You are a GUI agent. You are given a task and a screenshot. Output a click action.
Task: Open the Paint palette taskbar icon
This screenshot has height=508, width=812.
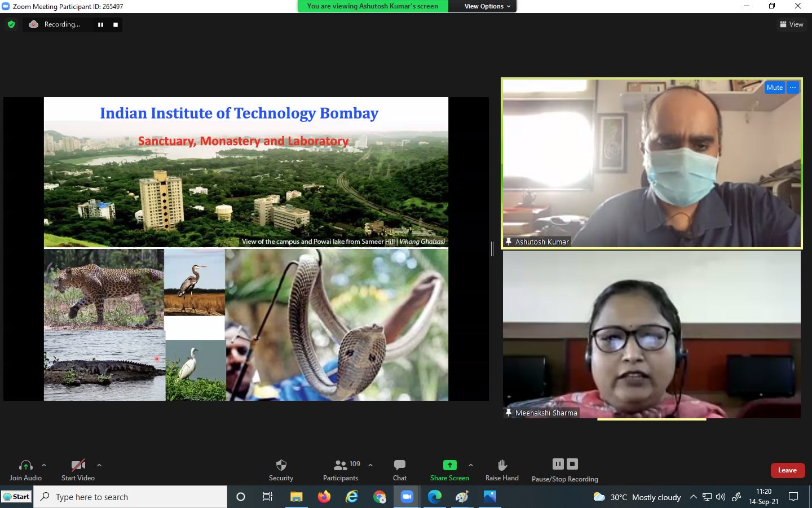(462, 497)
